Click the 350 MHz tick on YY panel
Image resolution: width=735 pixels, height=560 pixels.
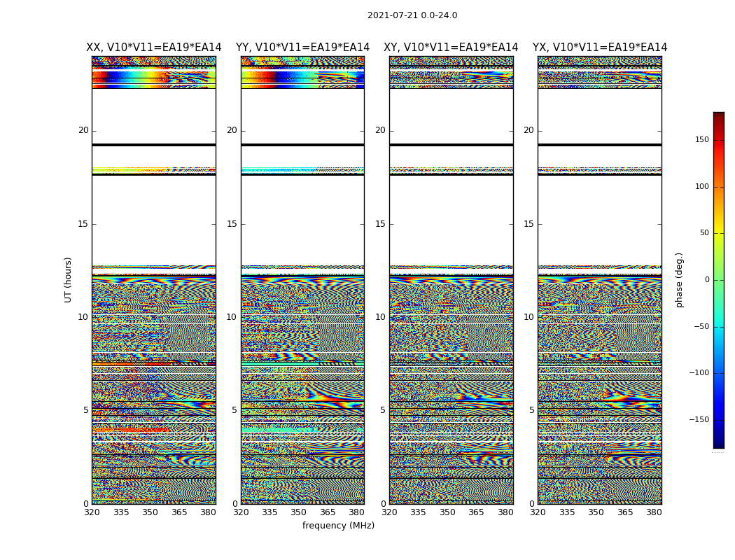coord(299,512)
